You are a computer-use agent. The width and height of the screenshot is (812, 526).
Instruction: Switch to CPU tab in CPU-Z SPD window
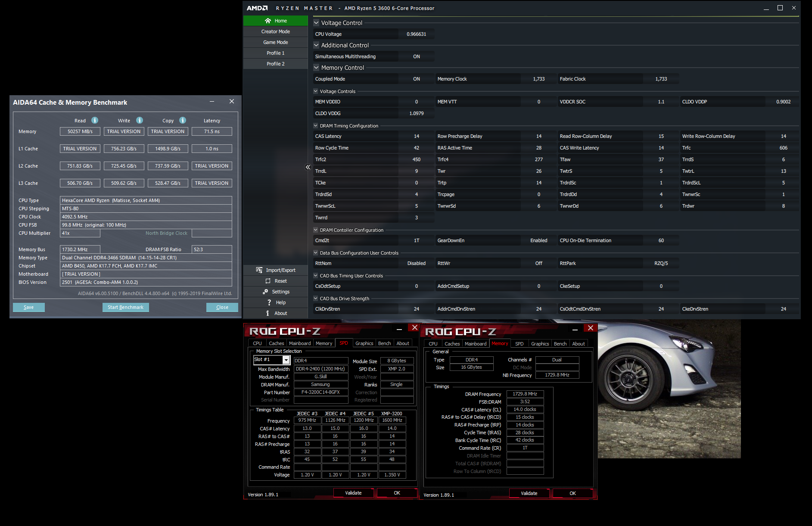tap(257, 343)
